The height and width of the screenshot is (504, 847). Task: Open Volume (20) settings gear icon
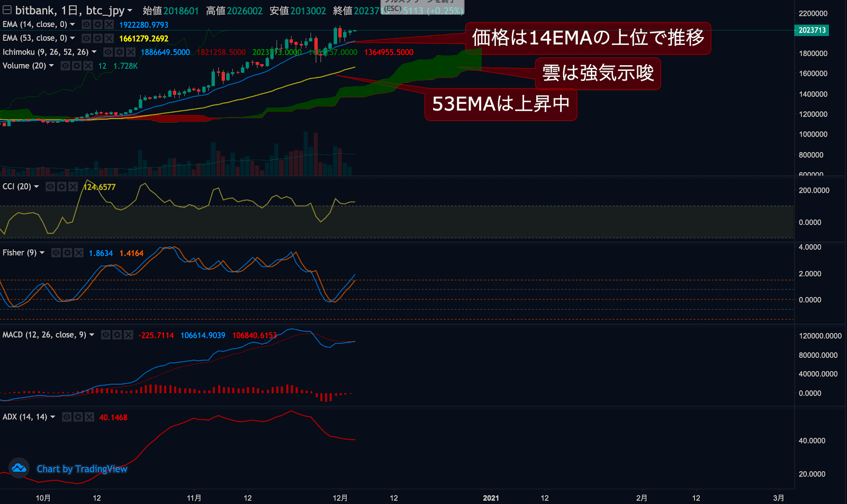[x=76, y=66]
